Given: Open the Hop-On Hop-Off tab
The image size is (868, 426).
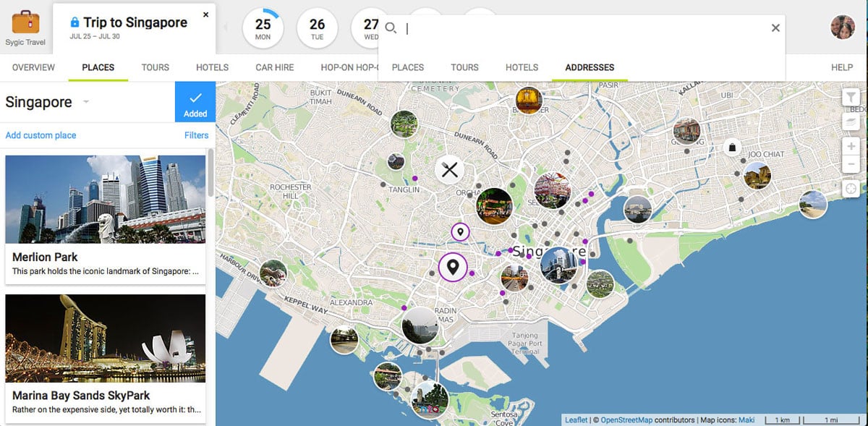Looking at the screenshot, I should pos(349,67).
